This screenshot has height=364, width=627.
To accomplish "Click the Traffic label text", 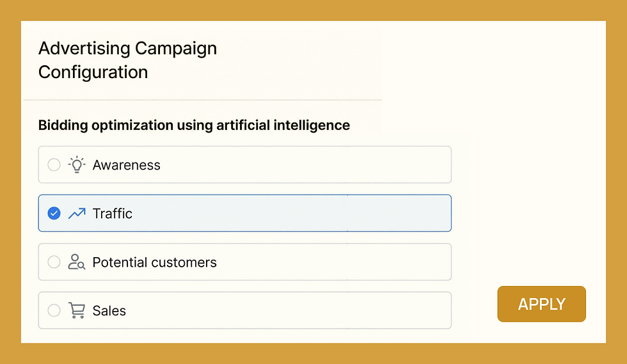I will pyautogui.click(x=113, y=214).
